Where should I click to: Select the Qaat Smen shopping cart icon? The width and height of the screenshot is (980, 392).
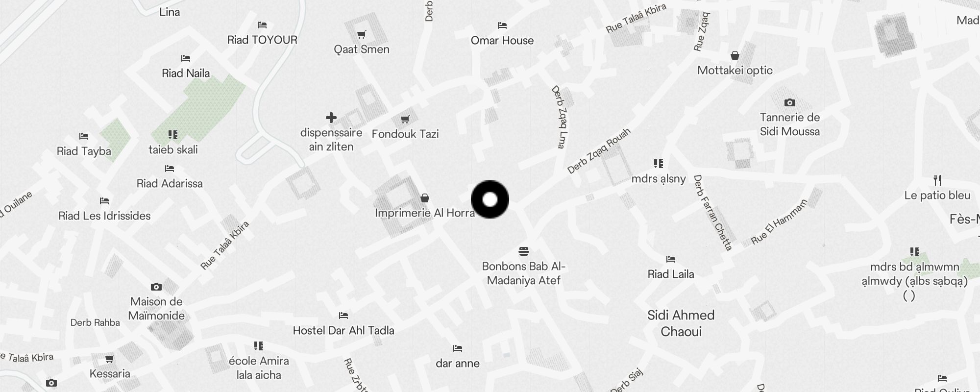pyautogui.click(x=362, y=34)
